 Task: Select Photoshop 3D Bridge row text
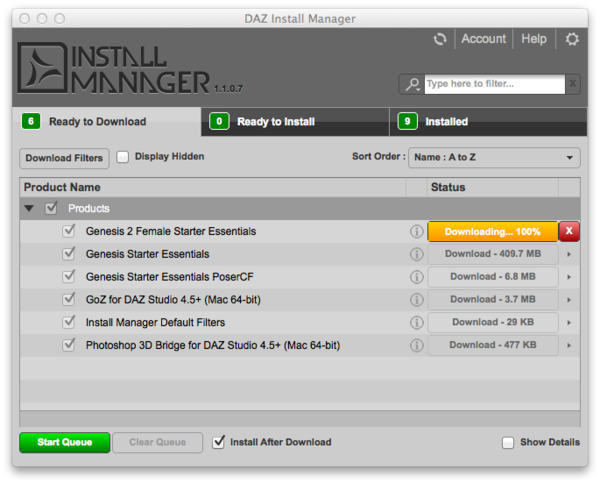pos(213,345)
